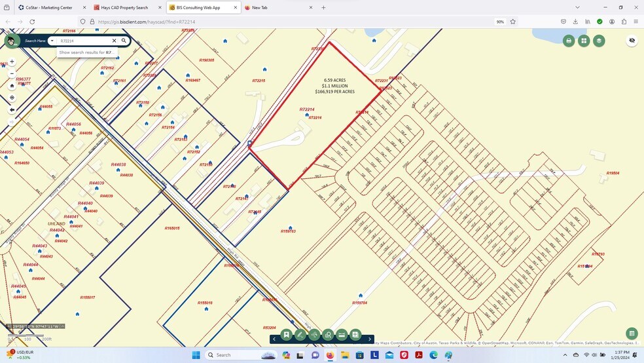Viewport: 644px width, 363px height.
Task: Click the magnifier search button
Action: [x=124, y=41]
